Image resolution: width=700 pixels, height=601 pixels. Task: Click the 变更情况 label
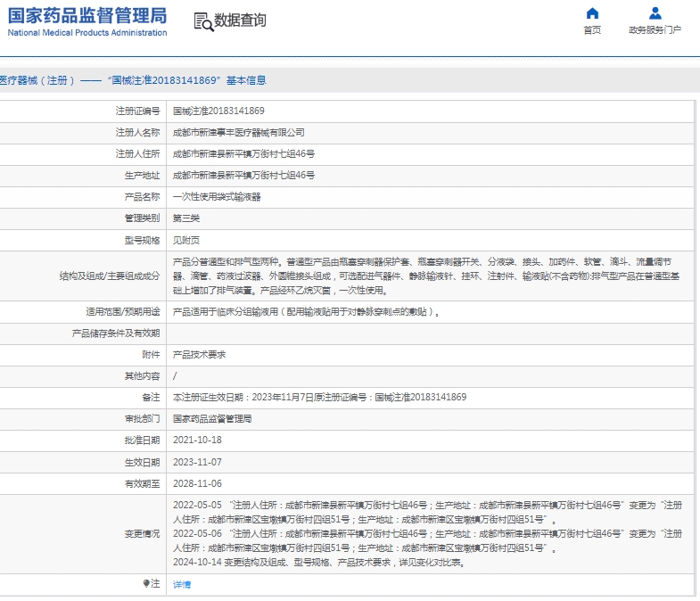(x=142, y=533)
